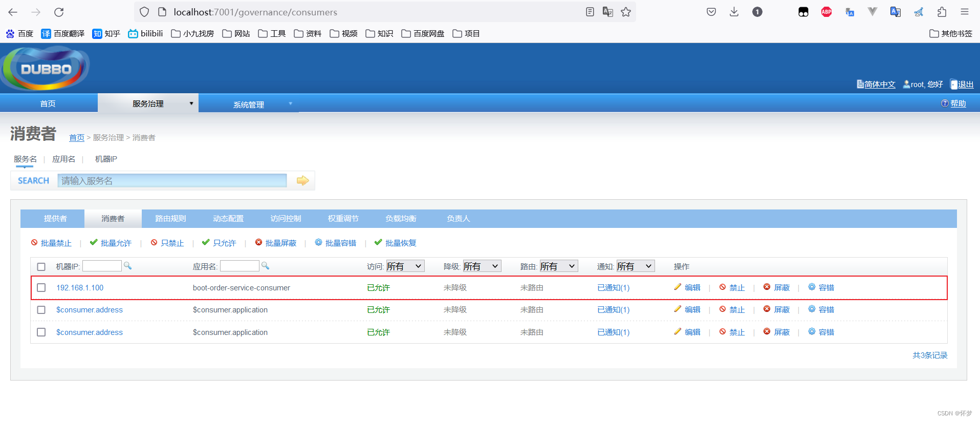Click 已通知(1) link for 192.168.1.100 row
Screen dimensions: 980x421
[x=613, y=287]
